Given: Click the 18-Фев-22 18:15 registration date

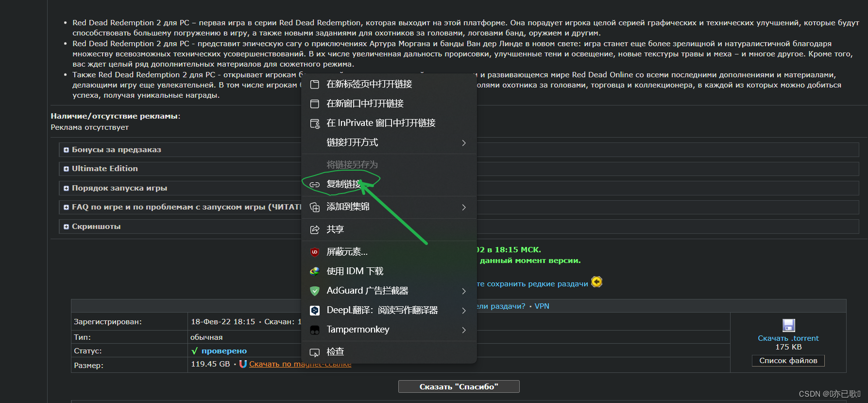Looking at the screenshot, I should [223, 322].
